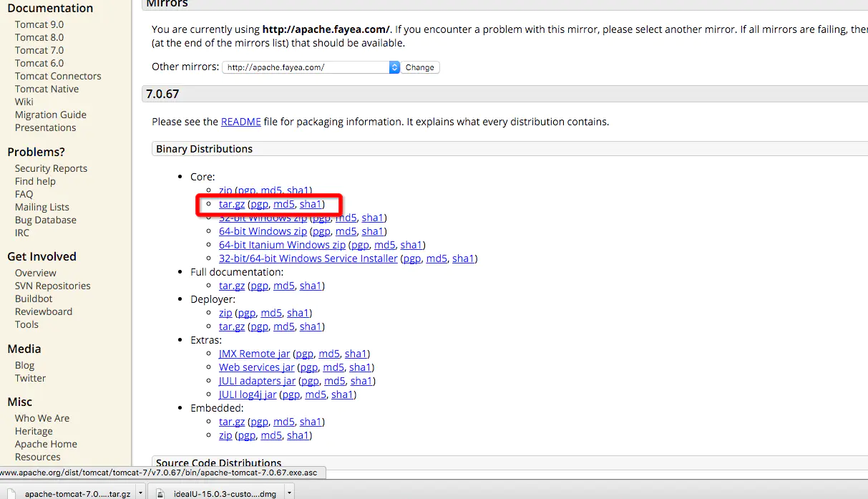Open Tomcat 9.0 documentation link
The height and width of the screenshot is (499, 868).
point(39,24)
